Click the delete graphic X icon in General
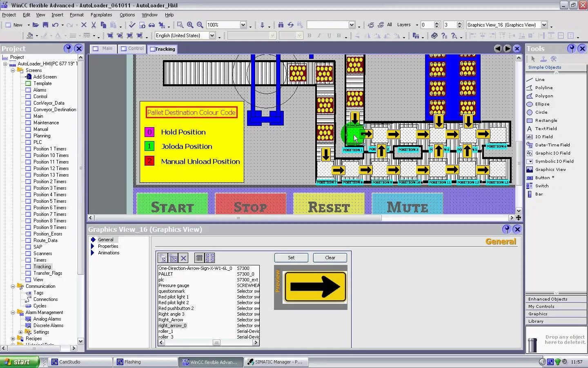The image size is (588, 368). tap(183, 258)
